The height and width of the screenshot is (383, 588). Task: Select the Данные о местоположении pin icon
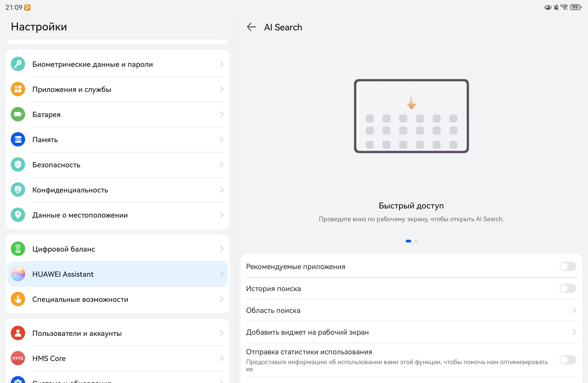[18, 215]
